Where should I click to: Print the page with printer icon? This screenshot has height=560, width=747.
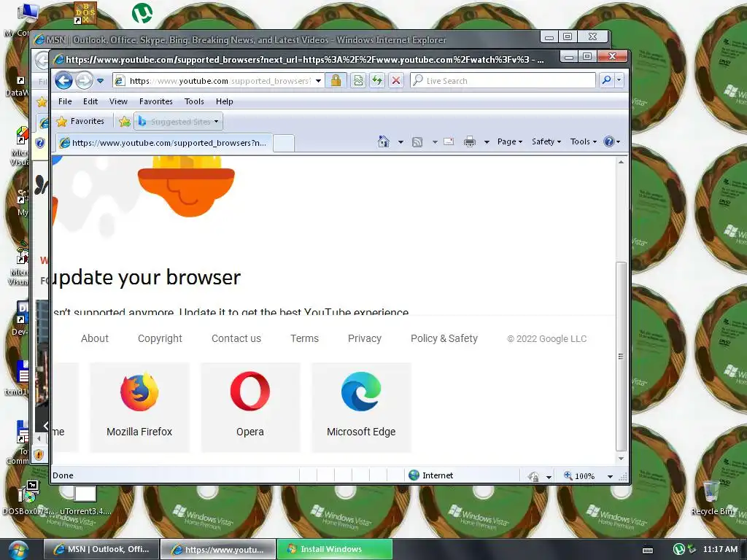pos(469,141)
